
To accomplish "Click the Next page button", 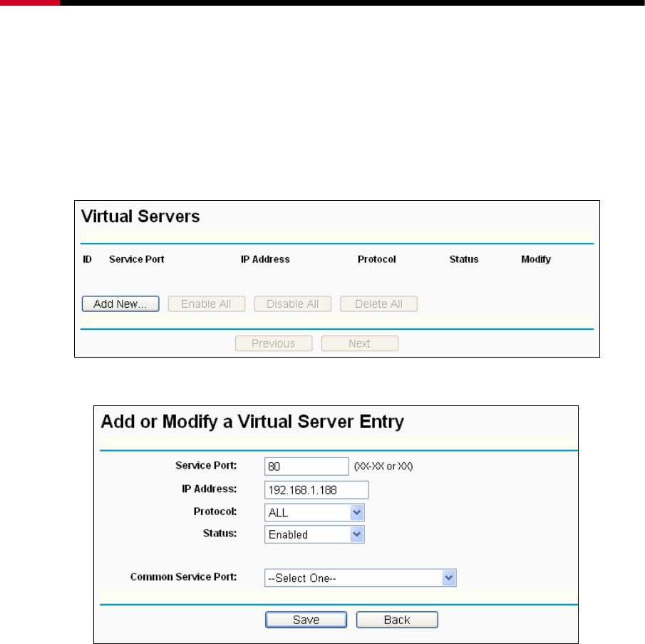I will [359, 343].
